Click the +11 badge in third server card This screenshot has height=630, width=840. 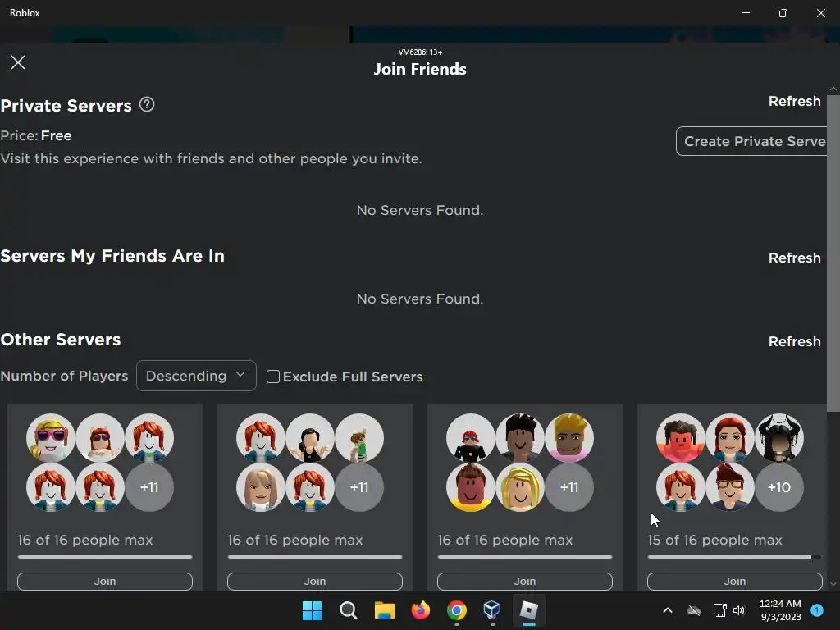[569, 487]
